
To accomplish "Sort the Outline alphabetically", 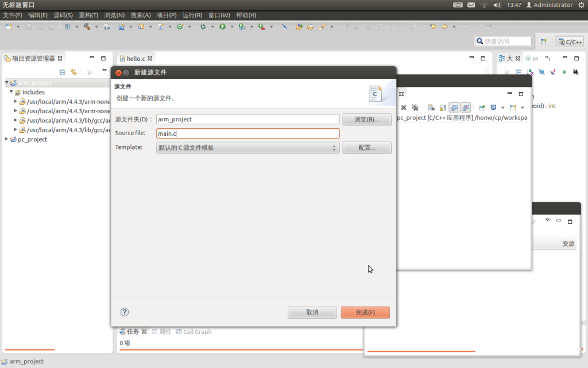I will [x=530, y=71].
